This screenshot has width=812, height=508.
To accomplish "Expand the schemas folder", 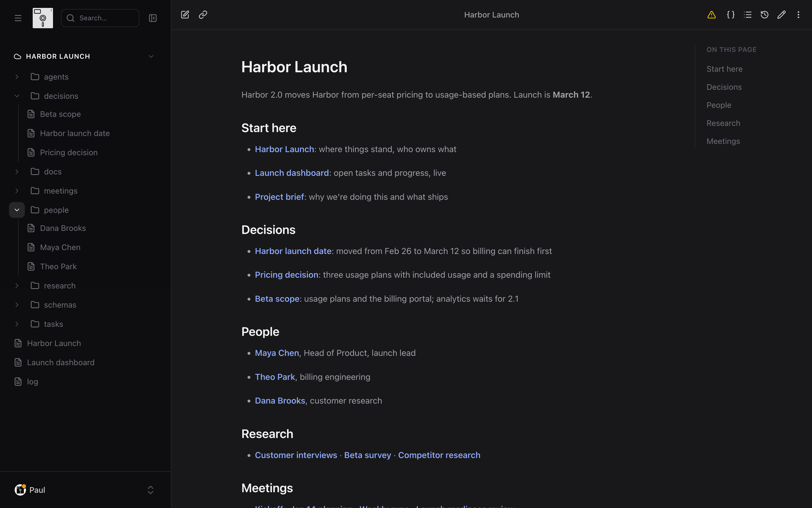I will (x=17, y=305).
